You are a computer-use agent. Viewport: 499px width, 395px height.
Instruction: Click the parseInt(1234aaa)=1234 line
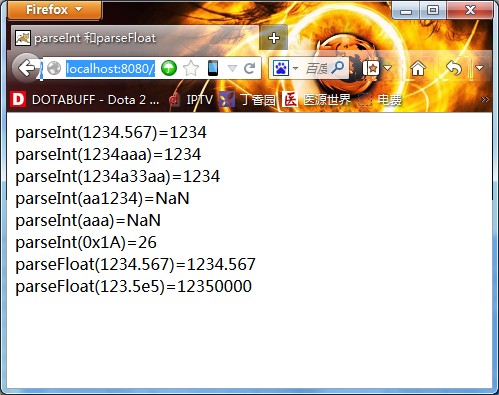108,155
